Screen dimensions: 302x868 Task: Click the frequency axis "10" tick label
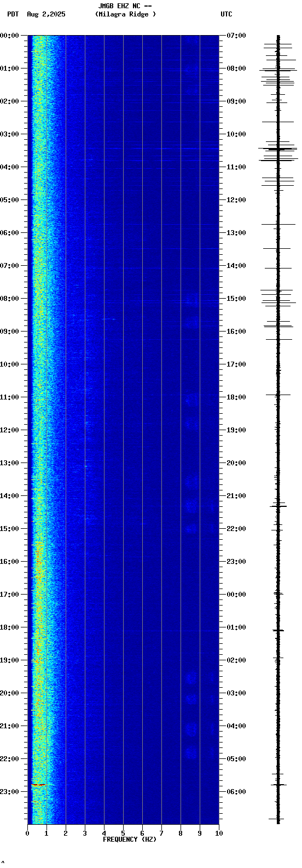(219, 833)
